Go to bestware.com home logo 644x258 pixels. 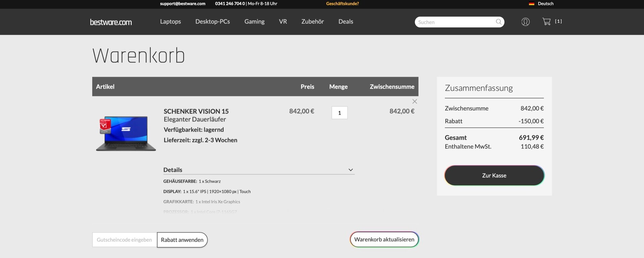pos(111,22)
